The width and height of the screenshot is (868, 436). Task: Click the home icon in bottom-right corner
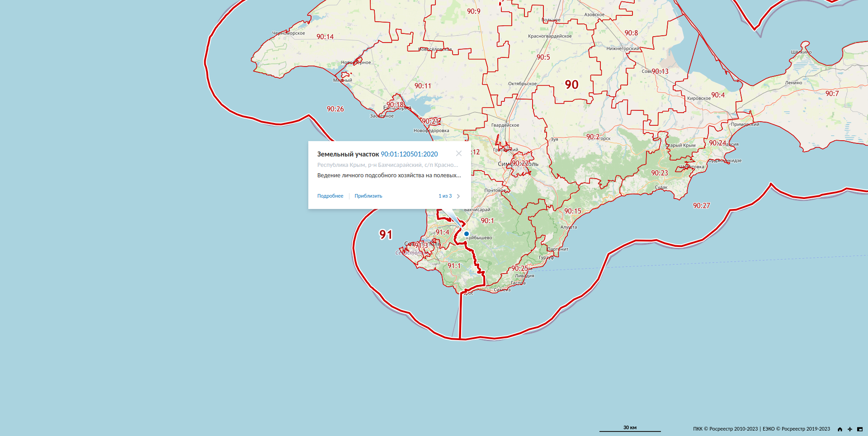click(x=840, y=429)
